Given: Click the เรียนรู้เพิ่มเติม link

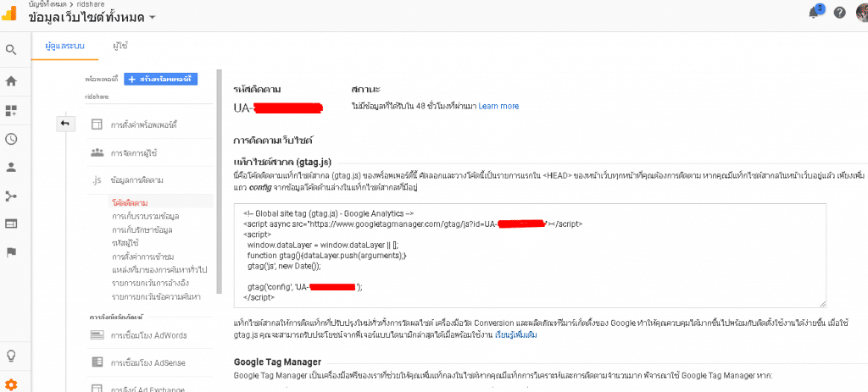Looking at the screenshot, I should 516,335.
